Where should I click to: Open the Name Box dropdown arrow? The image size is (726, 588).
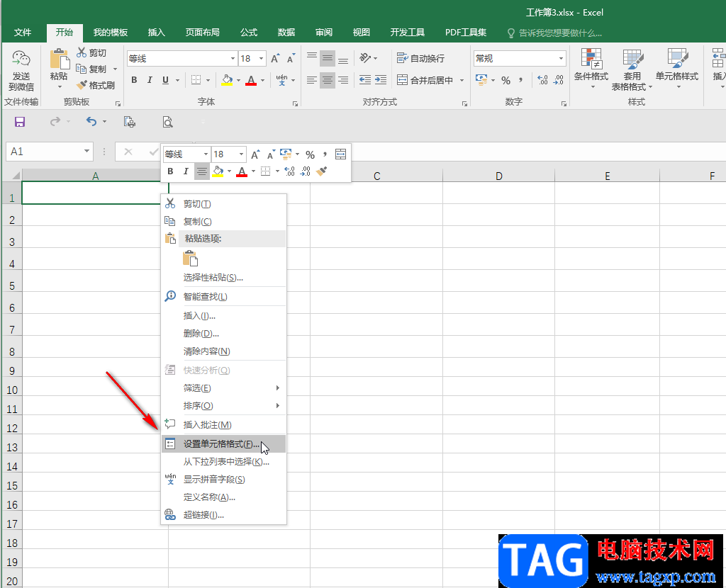(86, 152)
